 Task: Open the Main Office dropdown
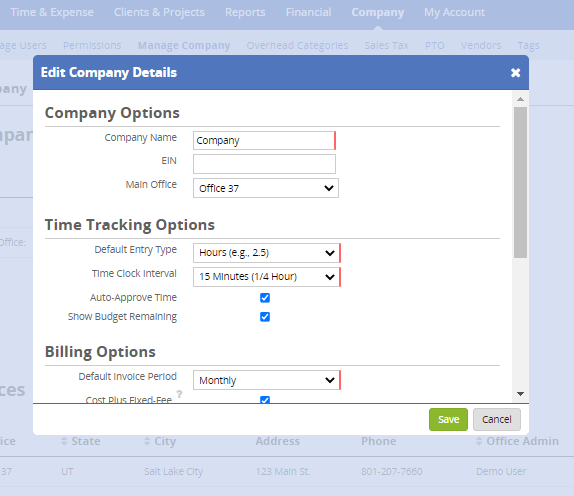click(x=266, y=188)
